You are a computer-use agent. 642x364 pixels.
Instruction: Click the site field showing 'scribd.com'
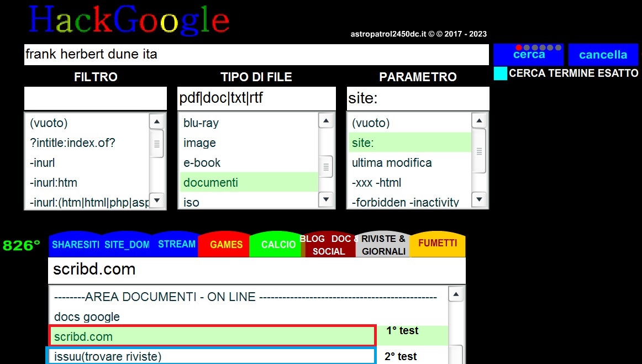point(257,270)
